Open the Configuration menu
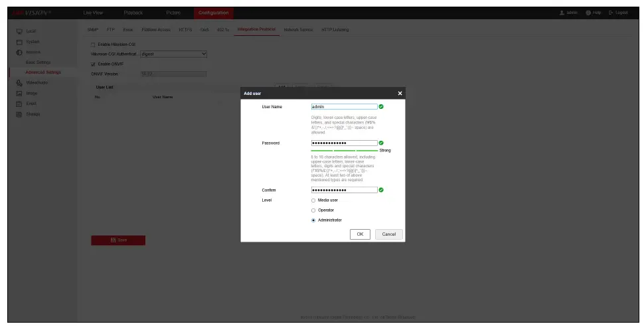The width and height of the screenshot is (644, 326). (214, 13)
